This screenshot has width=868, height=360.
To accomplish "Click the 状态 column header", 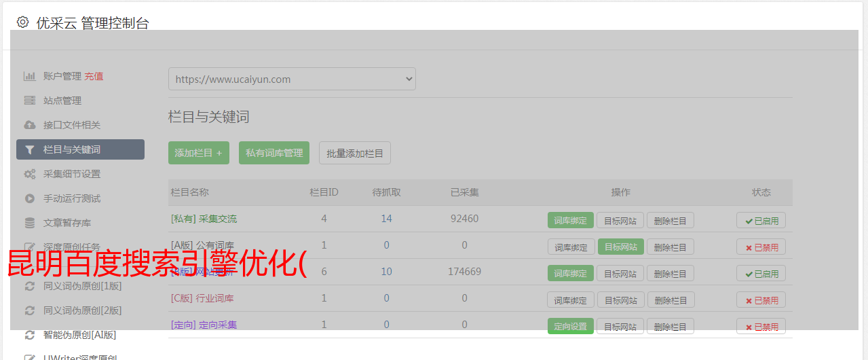I will coord(761,192).
